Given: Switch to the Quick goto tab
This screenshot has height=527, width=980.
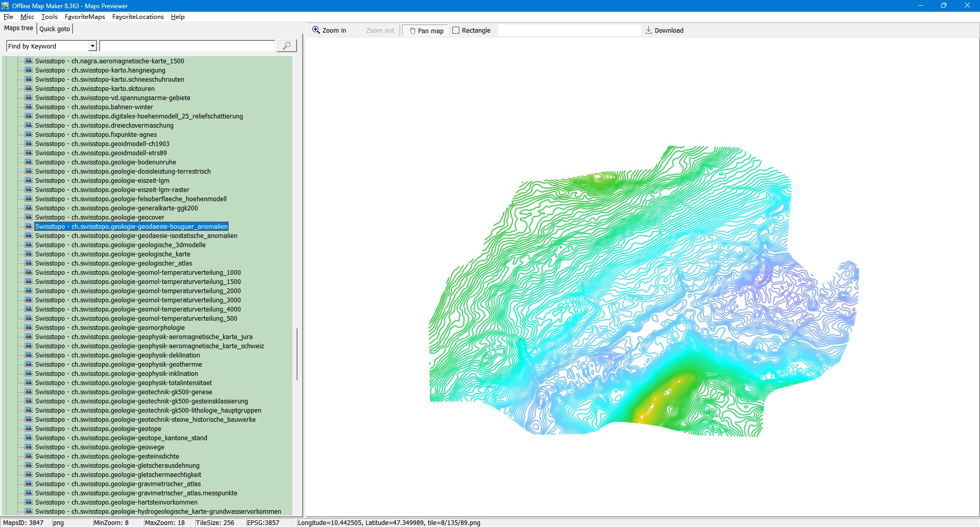Looking at the screenshot, I should 55,29.
